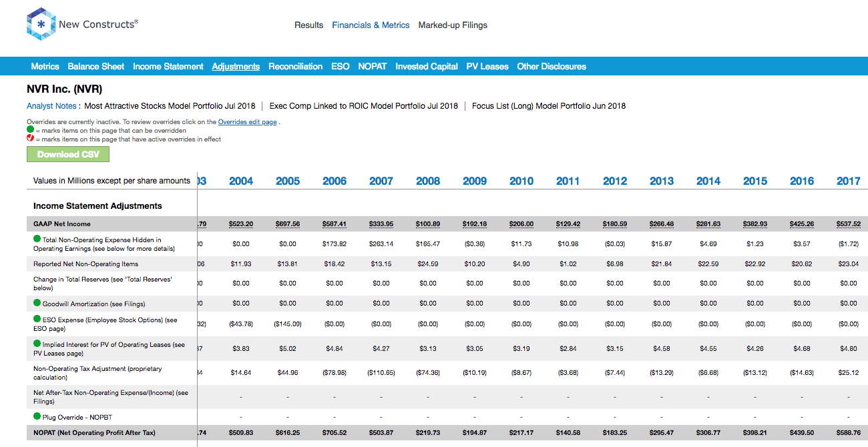The height and width of the screenshot is (447, 868).
Task: Click green dot beside Plug Override - NOPBT
Action: tap(37, 416)
